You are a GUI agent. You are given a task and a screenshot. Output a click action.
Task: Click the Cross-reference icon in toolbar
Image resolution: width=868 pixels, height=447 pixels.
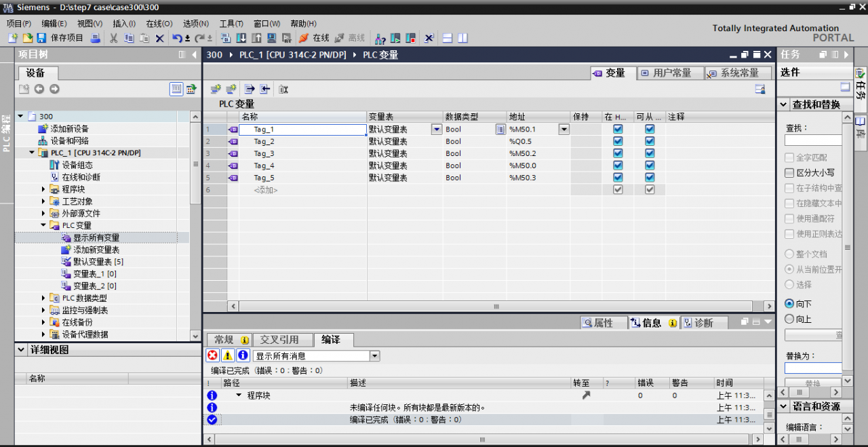[x=429, y=38]
